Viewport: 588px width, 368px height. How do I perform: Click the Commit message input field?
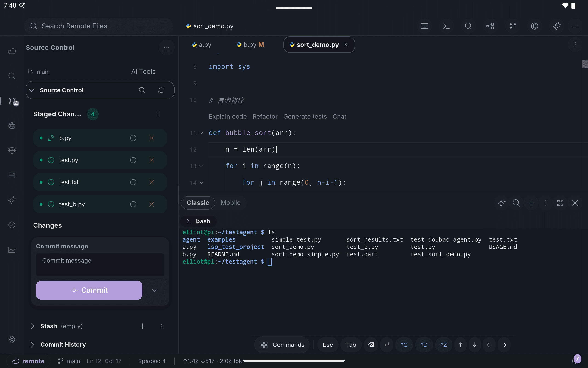coord(100,264)
